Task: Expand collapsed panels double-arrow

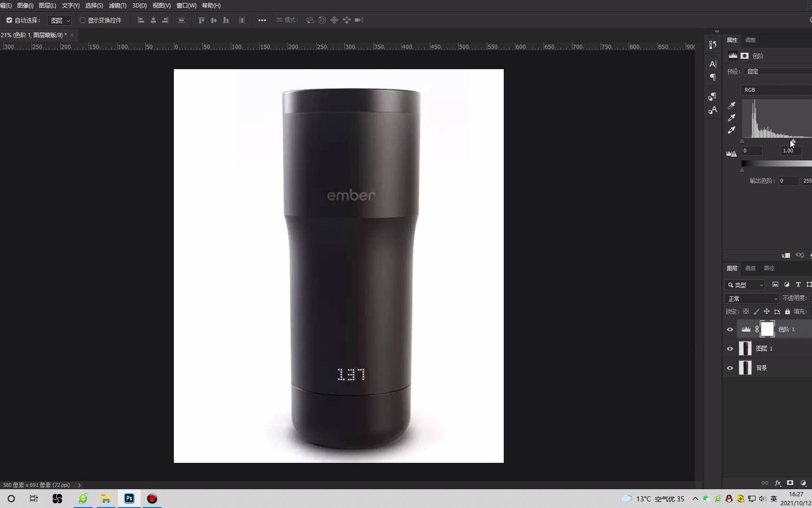Action: pyautogui.click(x=717, y=32)
